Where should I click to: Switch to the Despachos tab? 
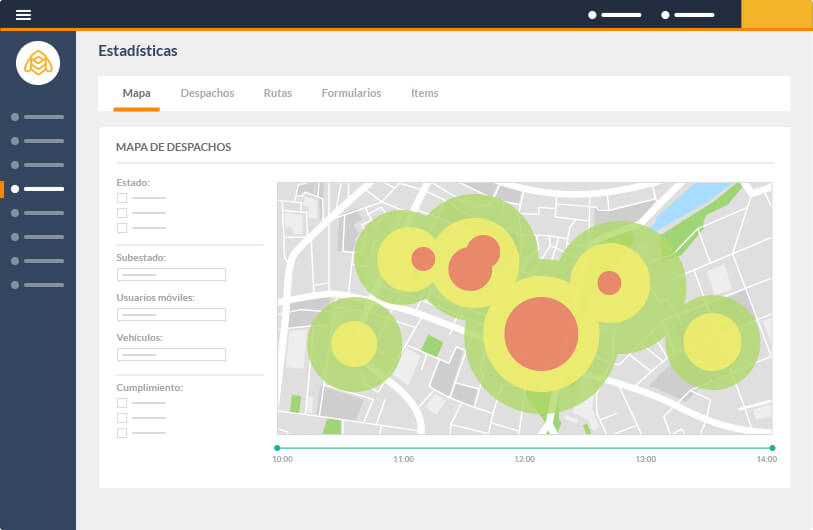click(x=207, y=93)
